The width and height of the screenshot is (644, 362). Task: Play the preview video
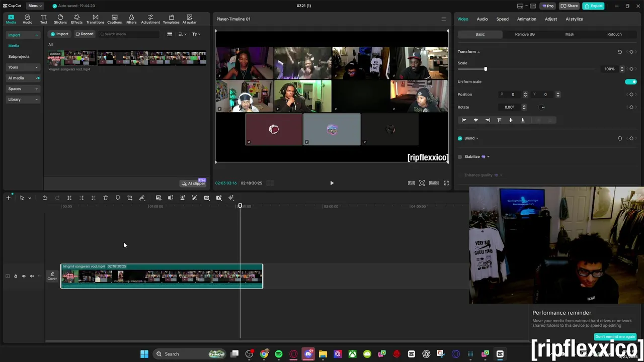pyautogui.click(x=332, y=183)
